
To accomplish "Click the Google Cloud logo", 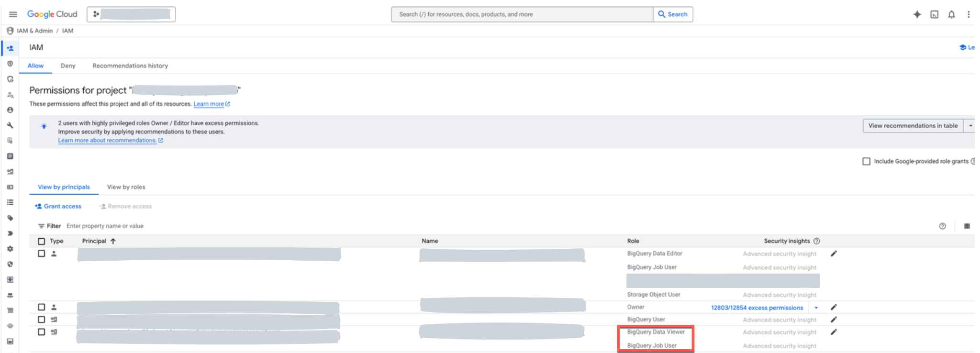I will pyautogui.click(x=52, y=14).
